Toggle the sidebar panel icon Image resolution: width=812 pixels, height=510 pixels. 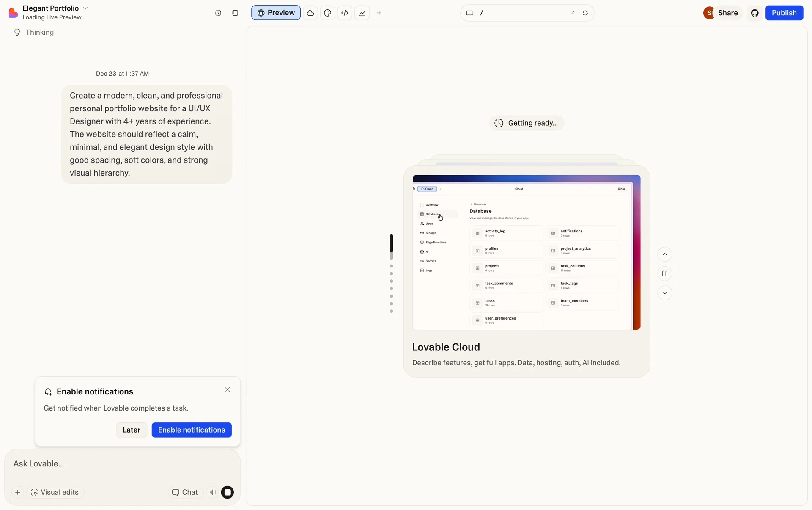(235, 13)
